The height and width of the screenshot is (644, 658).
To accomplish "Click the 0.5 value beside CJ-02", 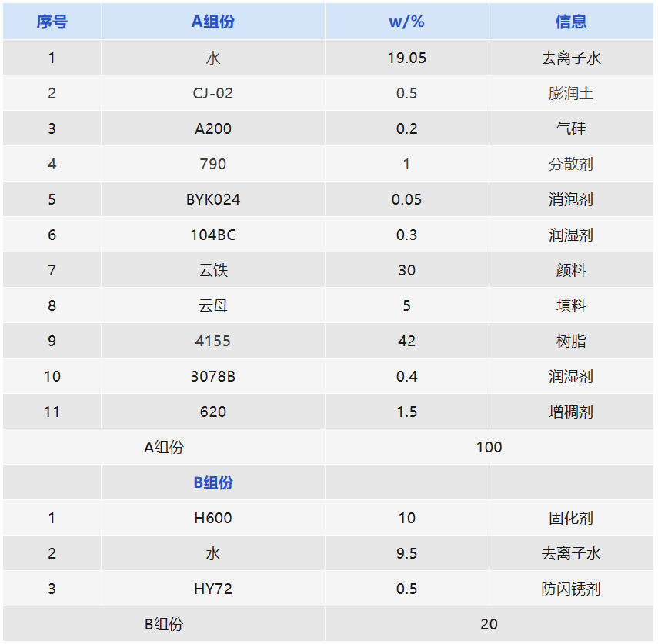I will tap(406, 93).
